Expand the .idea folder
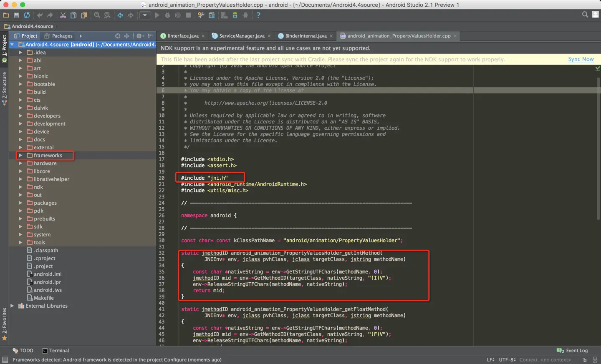Viewport: 601px width, 364px height. (20, 53)
